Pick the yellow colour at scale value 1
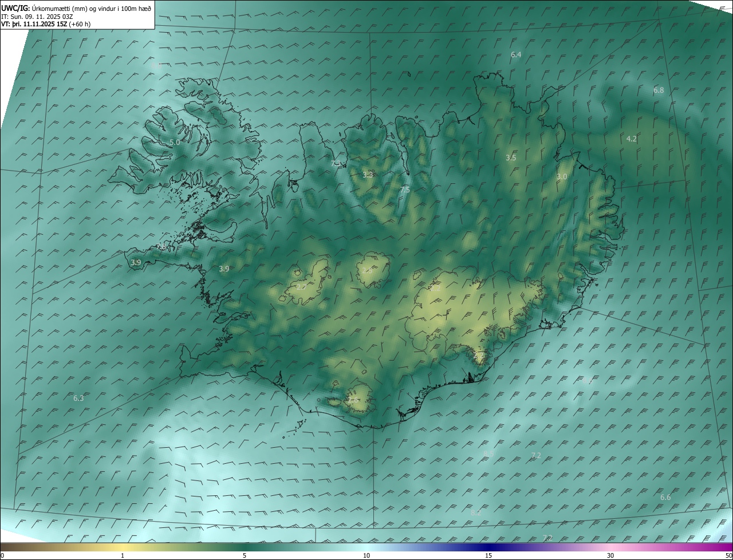 123,547
